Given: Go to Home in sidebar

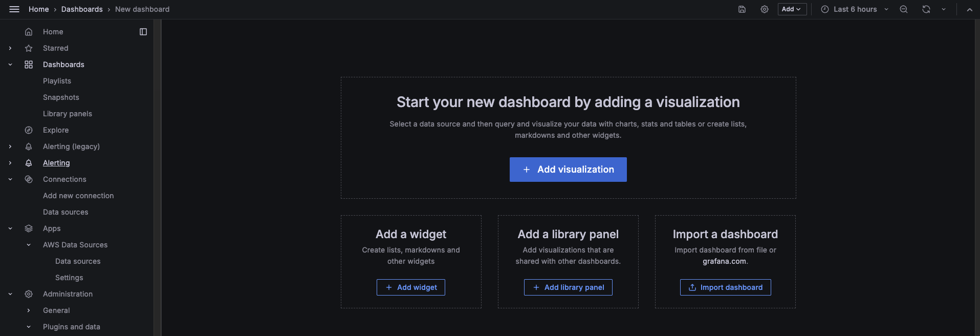Looking at the screenshot, I should pyautogui.click(x=53, y=32).
